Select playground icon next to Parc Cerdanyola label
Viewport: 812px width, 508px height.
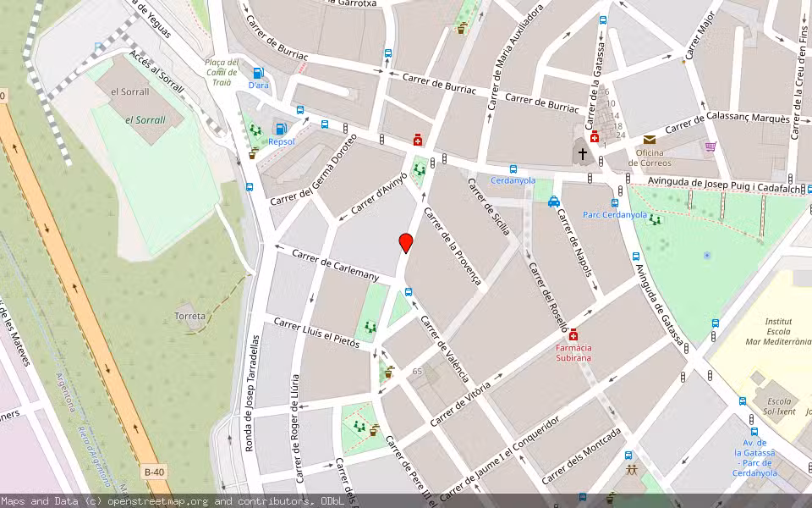[655, 220]
